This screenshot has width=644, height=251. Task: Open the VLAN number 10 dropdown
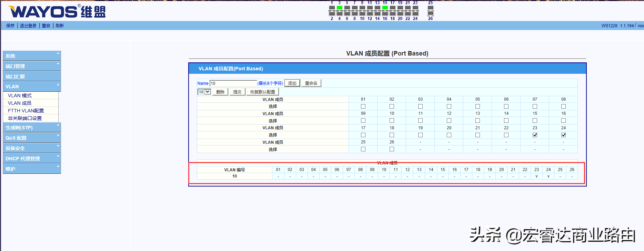(204, 92)
